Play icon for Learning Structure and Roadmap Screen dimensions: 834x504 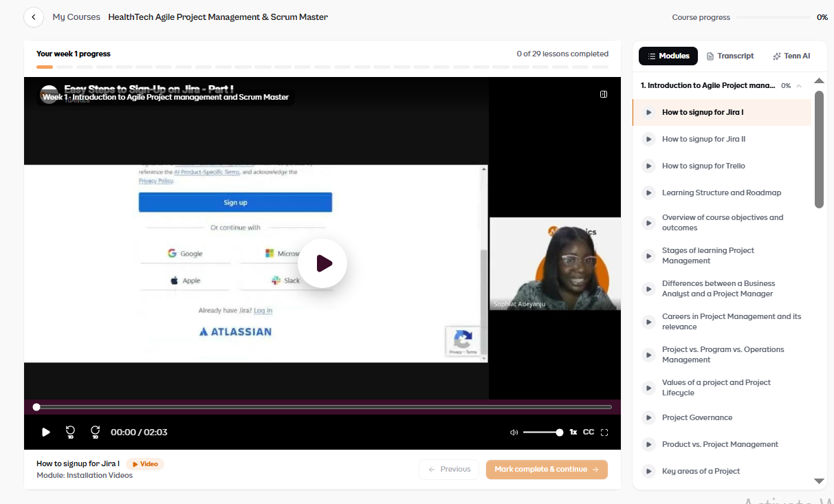[648, 193]
